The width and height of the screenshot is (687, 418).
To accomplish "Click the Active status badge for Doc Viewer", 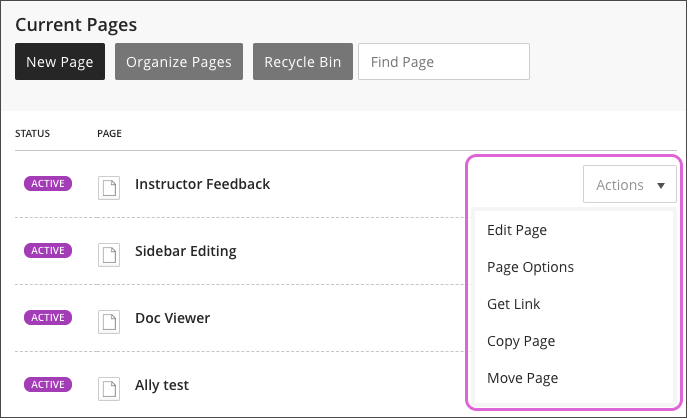I will [48, 318].
